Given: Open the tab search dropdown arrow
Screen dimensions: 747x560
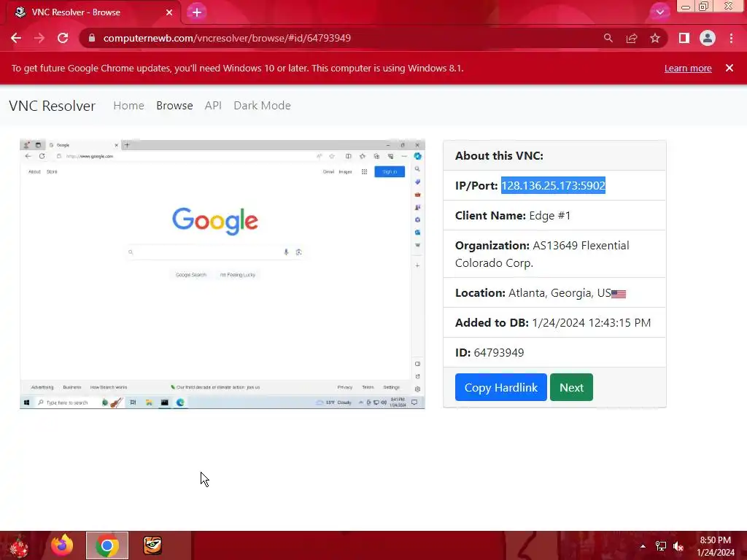Looking at the screenshot, I should tap(659, 12).
